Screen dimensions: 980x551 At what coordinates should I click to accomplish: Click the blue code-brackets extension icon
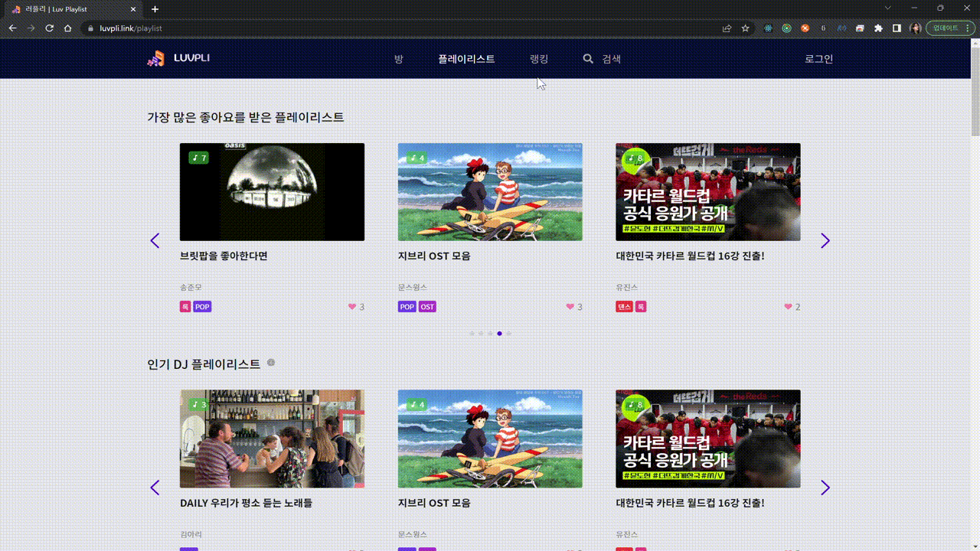coord(841,28)
